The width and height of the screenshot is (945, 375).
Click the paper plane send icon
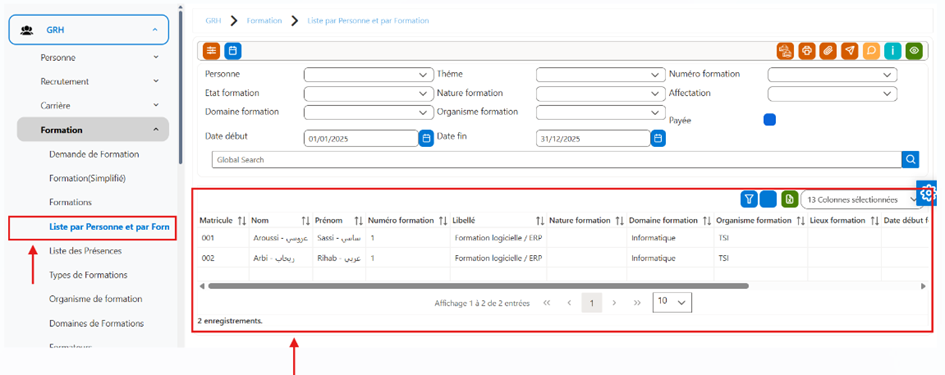(850, 51)
